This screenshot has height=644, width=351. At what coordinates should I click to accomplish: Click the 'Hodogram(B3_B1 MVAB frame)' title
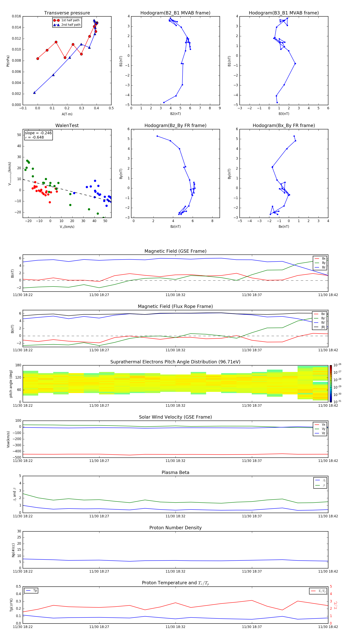(284, 13)
